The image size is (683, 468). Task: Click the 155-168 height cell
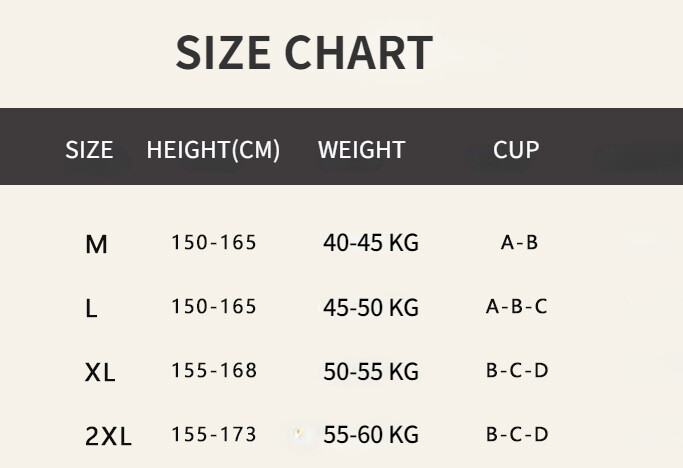214,370
